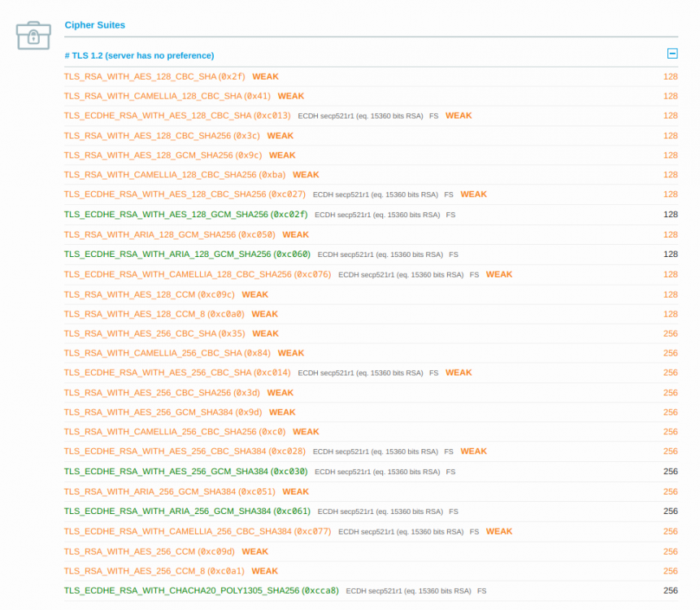Click FS label on the CHACHA20_POLY1305 row
The height and width of the screenshot is (610, 700).
(x=482, y=591)
